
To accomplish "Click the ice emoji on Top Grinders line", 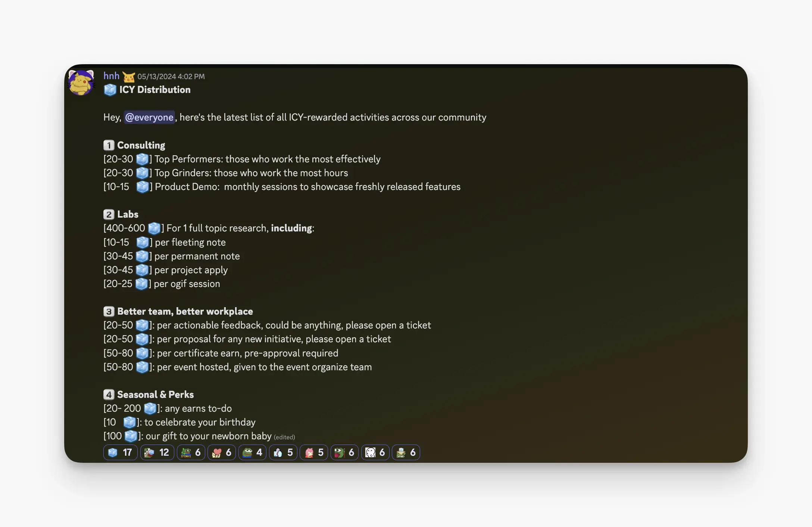I will [142, 173].
